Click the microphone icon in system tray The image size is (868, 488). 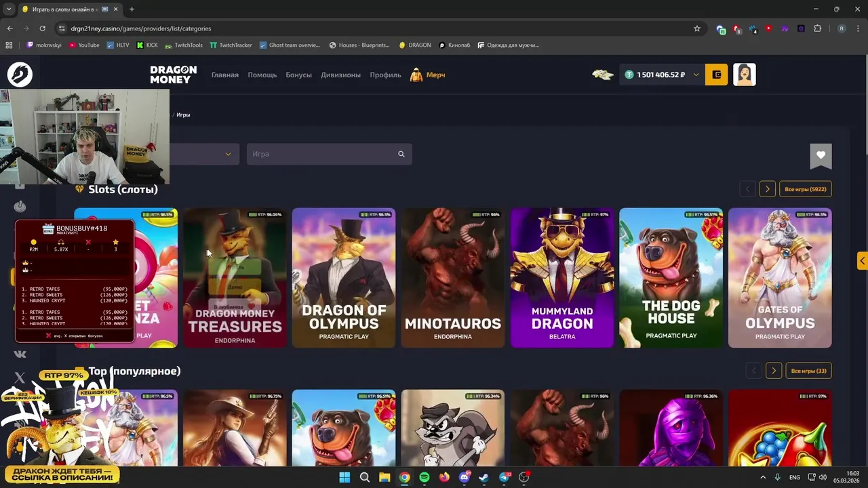click(x=778, y=477)
